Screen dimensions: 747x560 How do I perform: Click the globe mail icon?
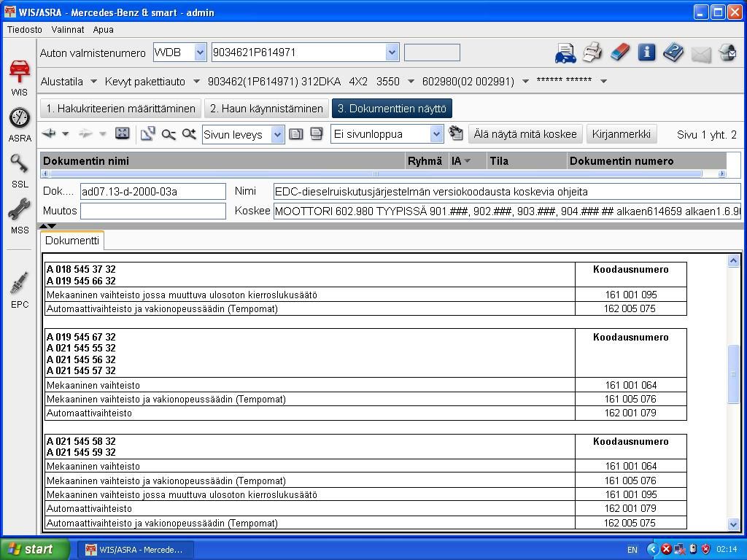pos(727,52)
